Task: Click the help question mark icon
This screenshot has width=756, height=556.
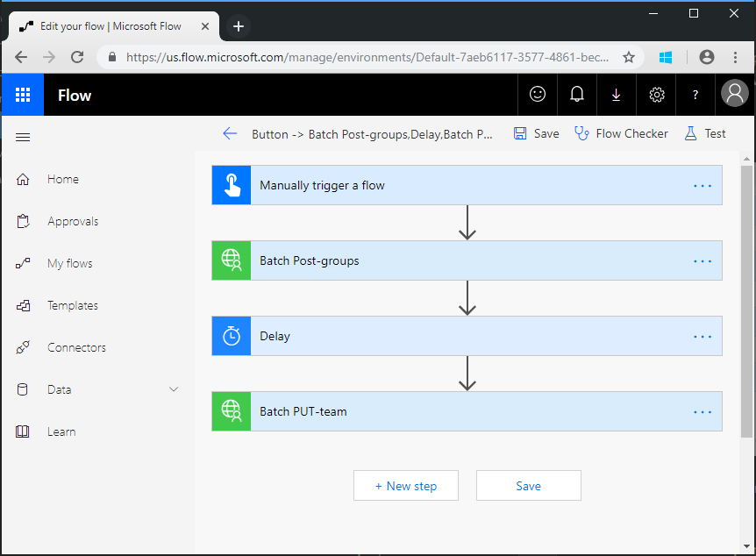Action: [695, 95]
